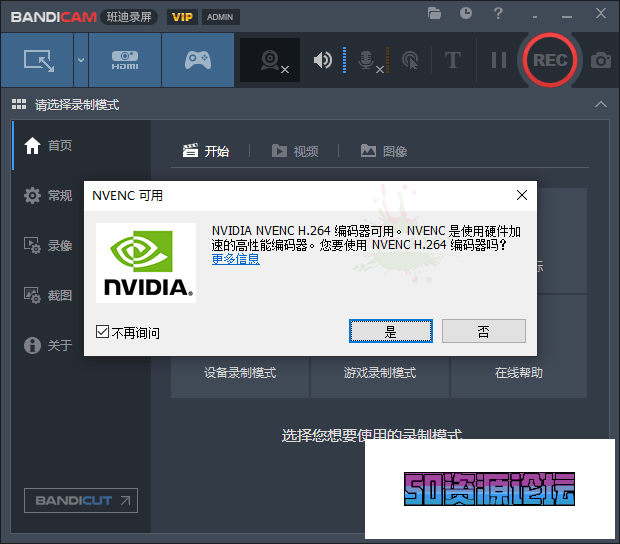The height and width of the screenshot is (544, 620).
Task: Open 在线帮助 tile
Action: (519, 372)
